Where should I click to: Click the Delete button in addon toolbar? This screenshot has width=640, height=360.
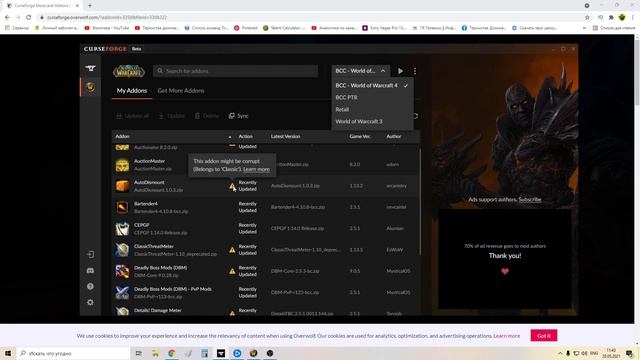(x=207, y=116)
